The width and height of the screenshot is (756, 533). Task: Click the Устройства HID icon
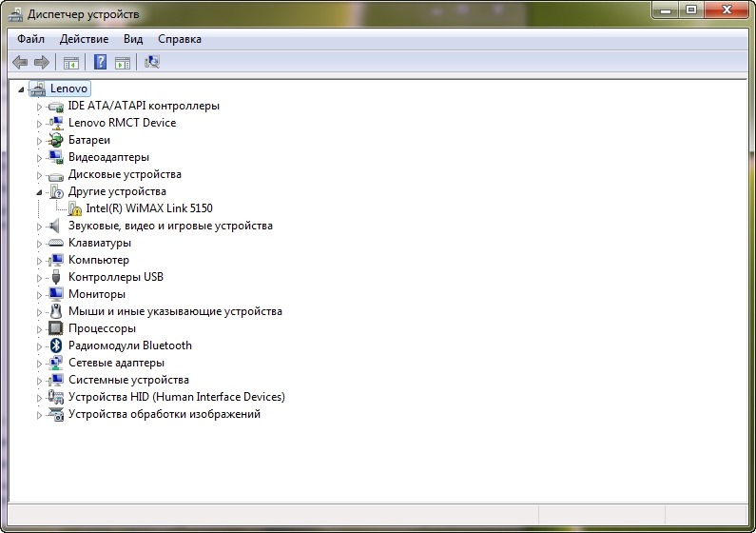(56, 397)
